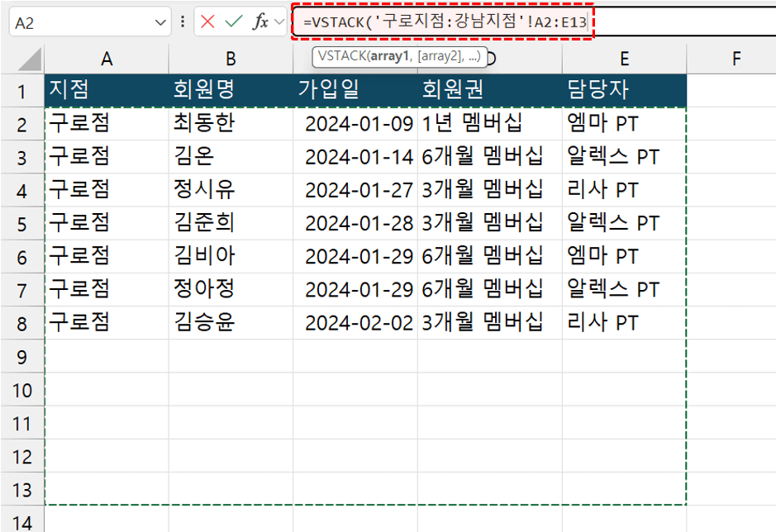The height and width of the screenshot is (532, 776).
Task: Click empty cell A10 below the data
Action: point(106,390)
